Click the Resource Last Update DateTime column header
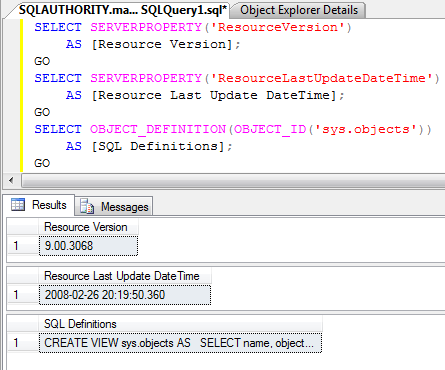Viewport: 445px width, 370px height. [x=125, y=276]
